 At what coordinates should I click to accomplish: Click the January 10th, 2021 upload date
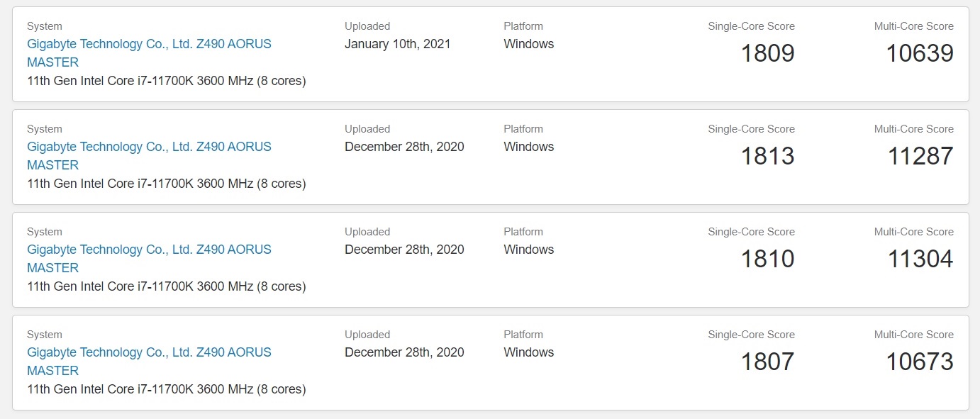(x=398, y=44)
